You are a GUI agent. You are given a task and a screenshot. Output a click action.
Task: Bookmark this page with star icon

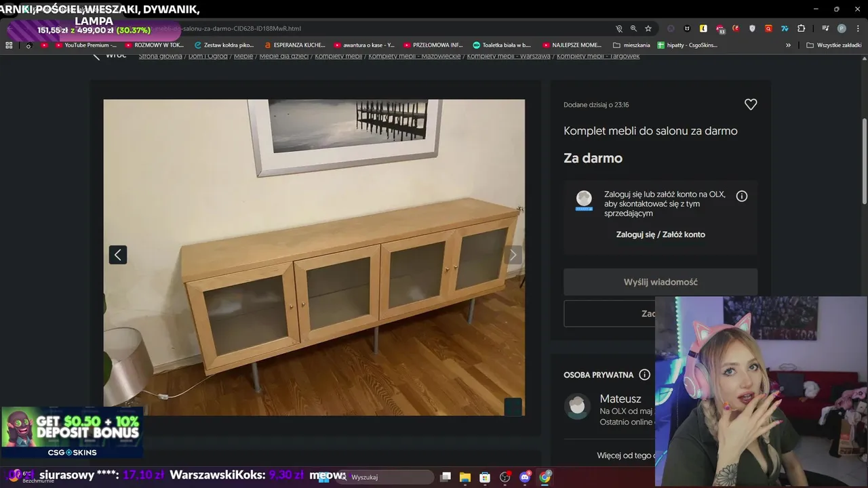[x=648, y=28]
